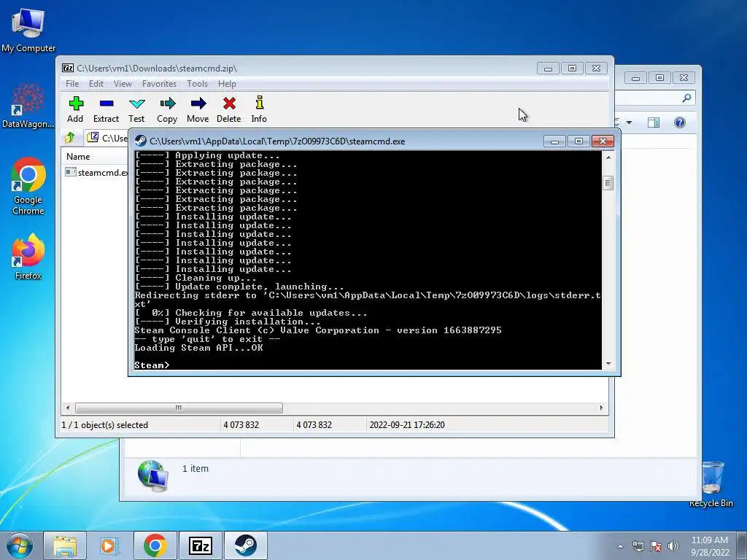747x560 pixels.
Task: Click 7-Zip horizontal scrollbar left arrow
Action: (x=68, y=408)
